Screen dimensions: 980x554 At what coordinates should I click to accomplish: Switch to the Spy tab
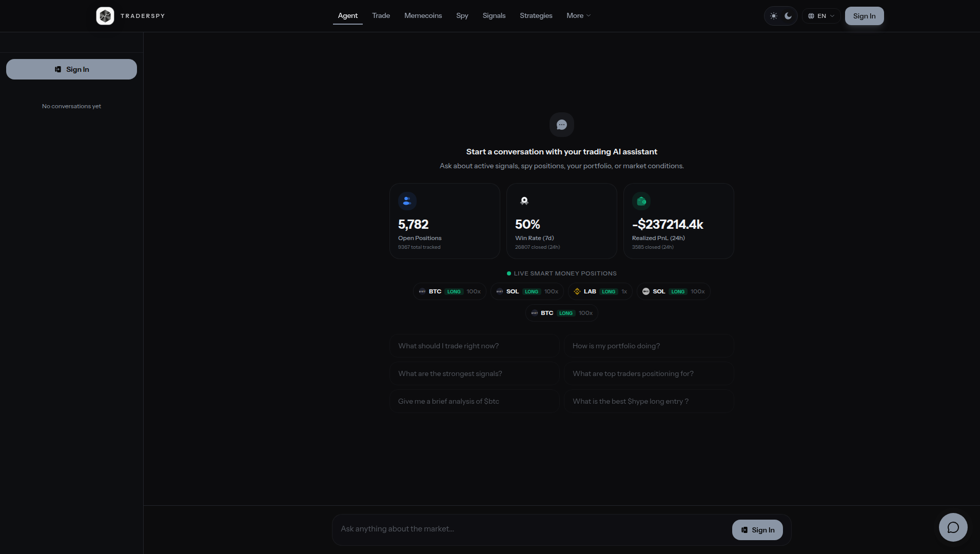pos(462,16)
